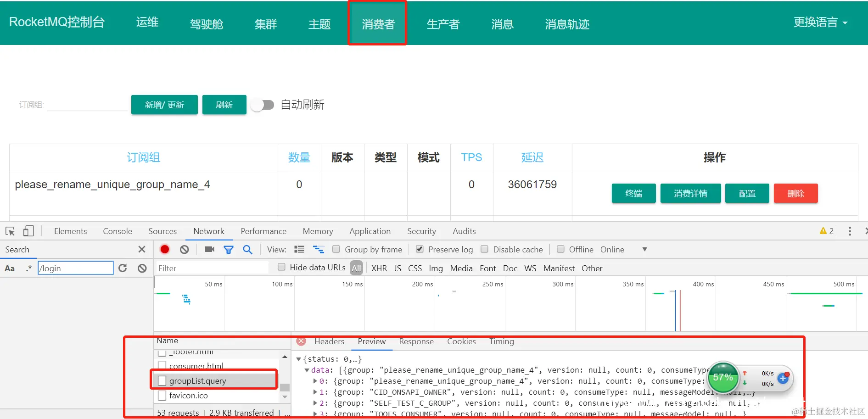Select the XHR request type filter
868x419 pixels.
[x=379, y=268]
